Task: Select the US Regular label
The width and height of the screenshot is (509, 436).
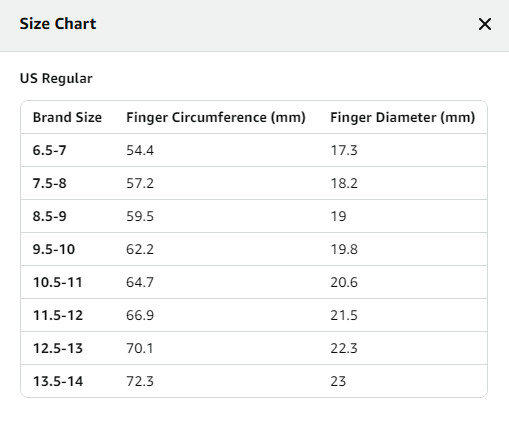Action: pos(56,79)
